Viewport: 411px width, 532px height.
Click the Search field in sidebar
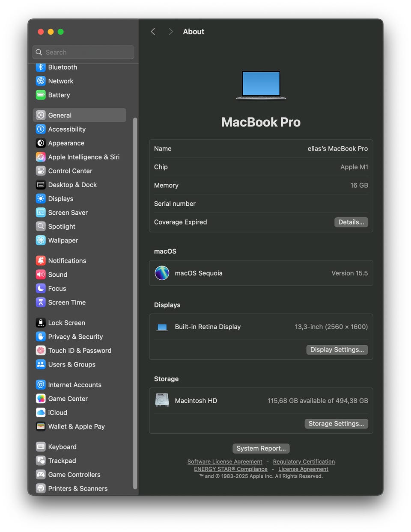[83, 52]
